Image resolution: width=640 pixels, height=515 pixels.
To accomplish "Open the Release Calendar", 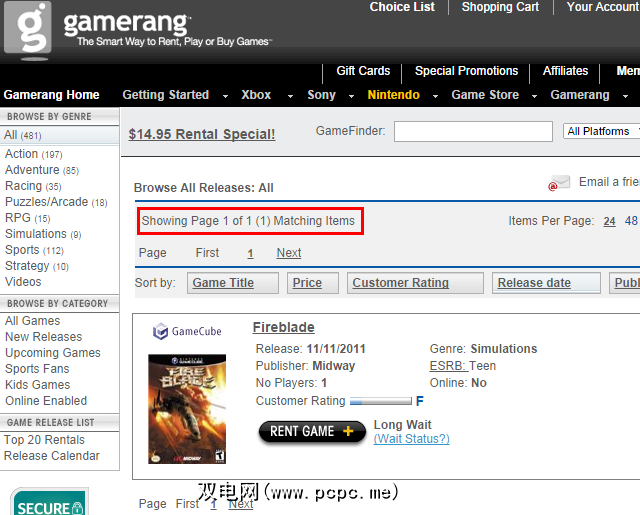I will (51, 456).
